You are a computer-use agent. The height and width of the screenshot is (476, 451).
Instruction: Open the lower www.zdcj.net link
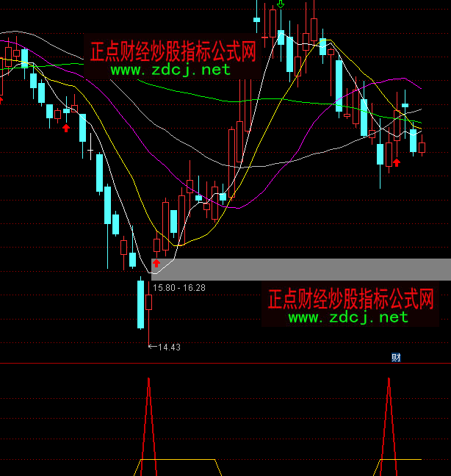(348, 317)
